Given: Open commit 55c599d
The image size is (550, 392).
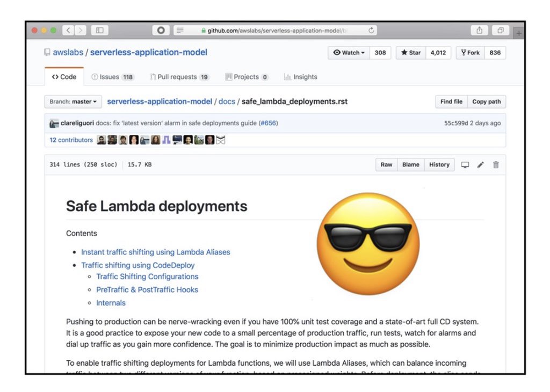Looking at the screenshot, I should pos(456,123).
